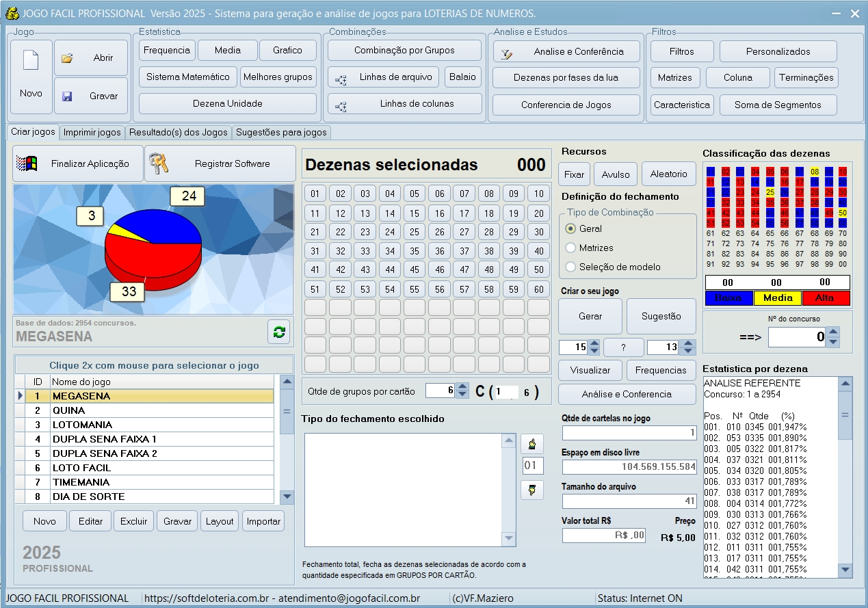This screenshot has height=608, width=868.
Task: Open Analise e Conferência in the top toolbar
Action: 566,51
